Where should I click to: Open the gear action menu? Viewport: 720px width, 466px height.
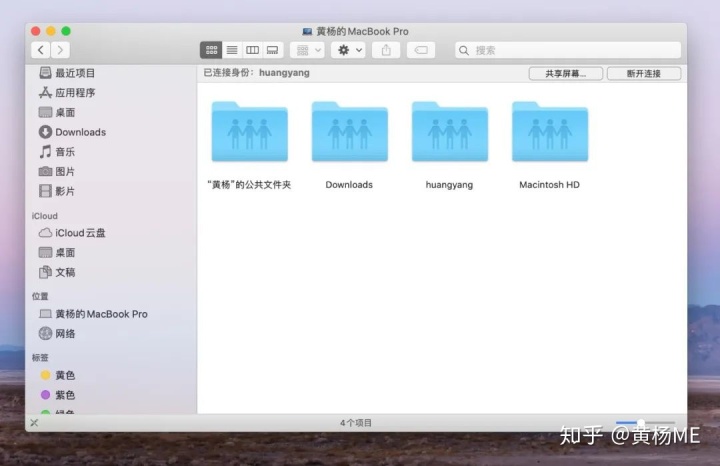(349, 50)
